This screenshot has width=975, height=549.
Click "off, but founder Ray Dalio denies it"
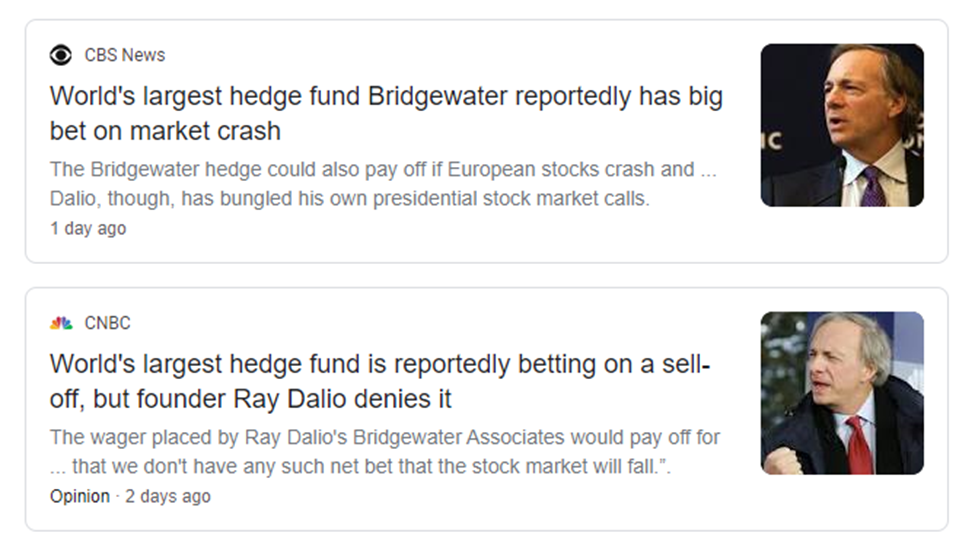pos(250,399)
